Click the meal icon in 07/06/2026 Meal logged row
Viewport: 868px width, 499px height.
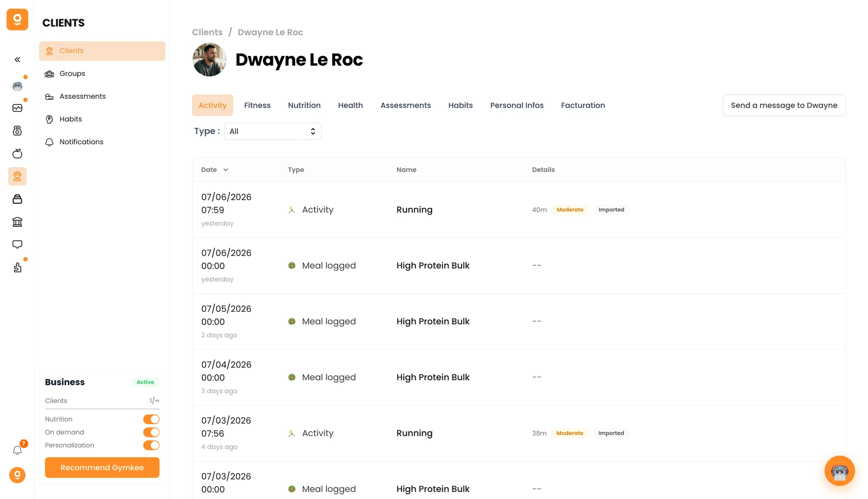pos(292,266)
